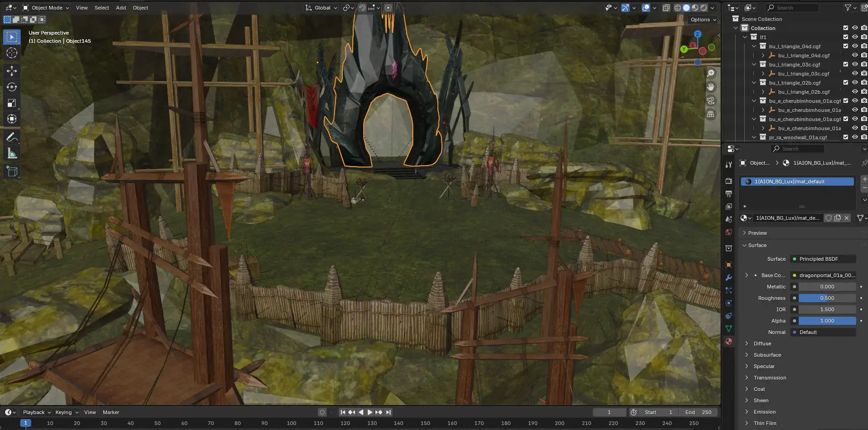The height and width of the screenshot is (430, 868).
Task: Hide bu_l_triangle_02b.cgf collection with eye icon
Action: [x=855, y=83]
